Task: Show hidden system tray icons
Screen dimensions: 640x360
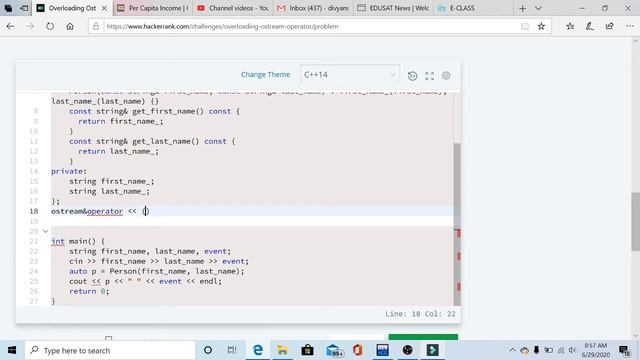Action: tap(512, 350)
